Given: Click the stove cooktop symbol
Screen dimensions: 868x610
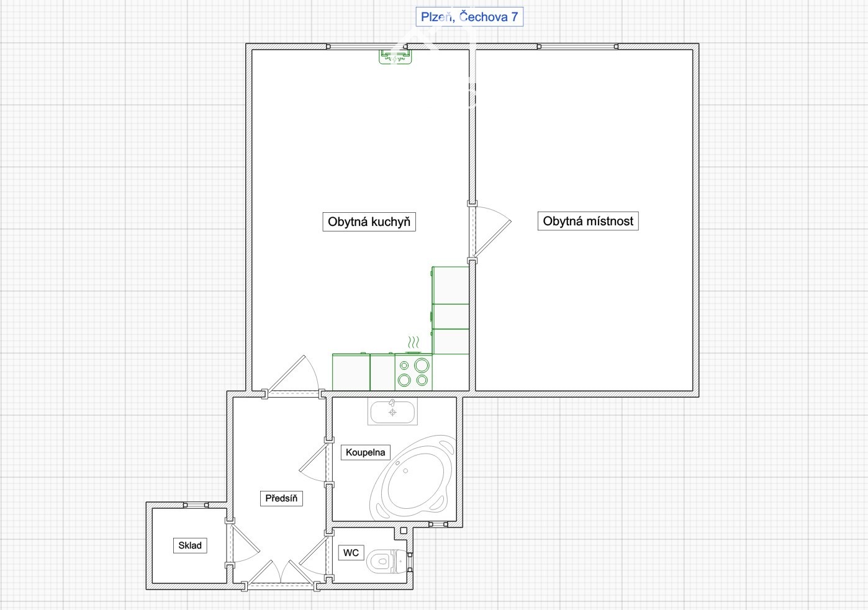Looking at the screenshot, I should (414, 372).
